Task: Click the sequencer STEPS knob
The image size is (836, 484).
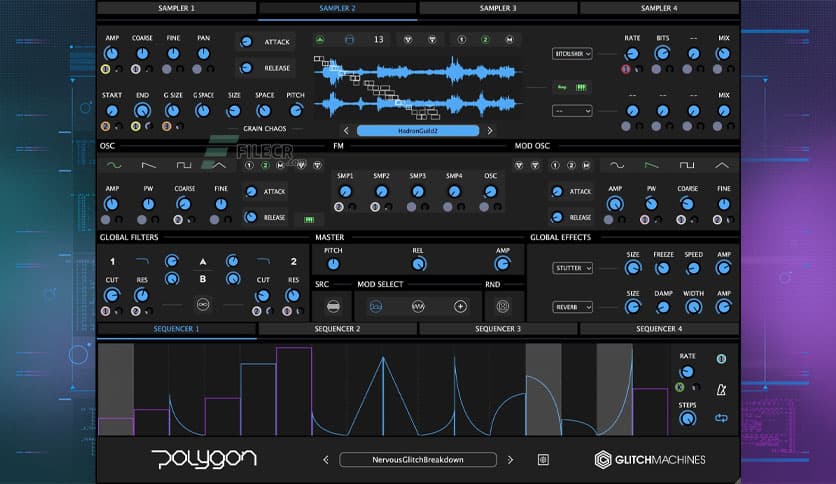Action: point(687,418)
